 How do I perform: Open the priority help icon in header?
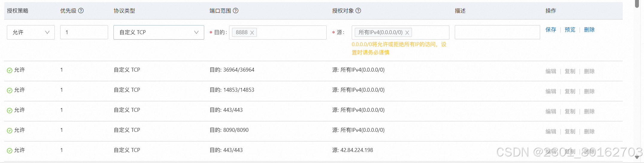pos(81,11)
